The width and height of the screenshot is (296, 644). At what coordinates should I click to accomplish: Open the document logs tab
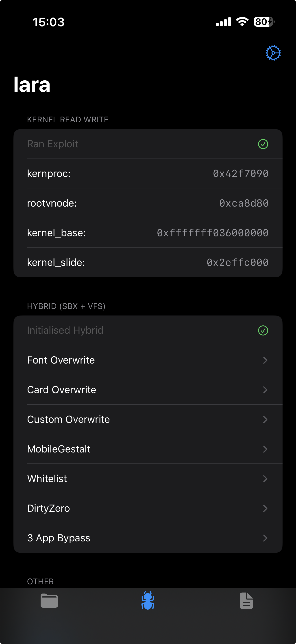[246, 600]
